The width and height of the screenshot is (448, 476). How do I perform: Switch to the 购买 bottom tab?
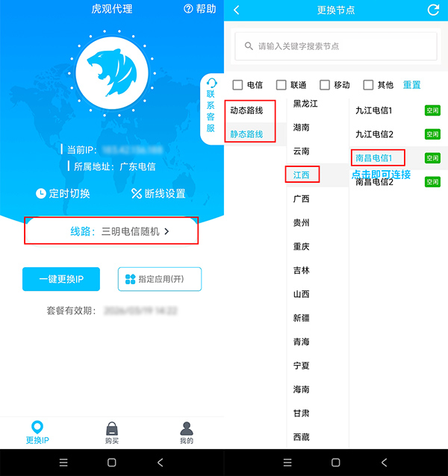pos(112,433)
